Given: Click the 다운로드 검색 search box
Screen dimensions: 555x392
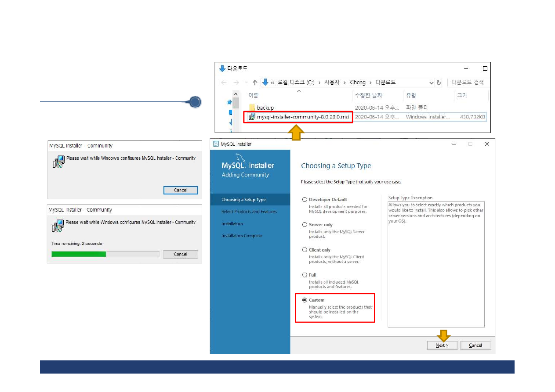Looking at the screenshot, I should pyautogui.click(x=467, y=83).
